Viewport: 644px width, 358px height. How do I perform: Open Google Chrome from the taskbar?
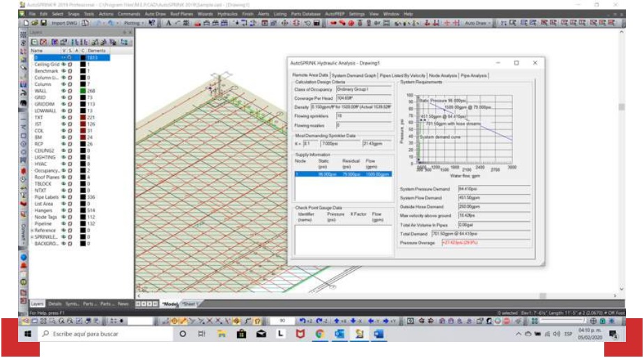320,334
